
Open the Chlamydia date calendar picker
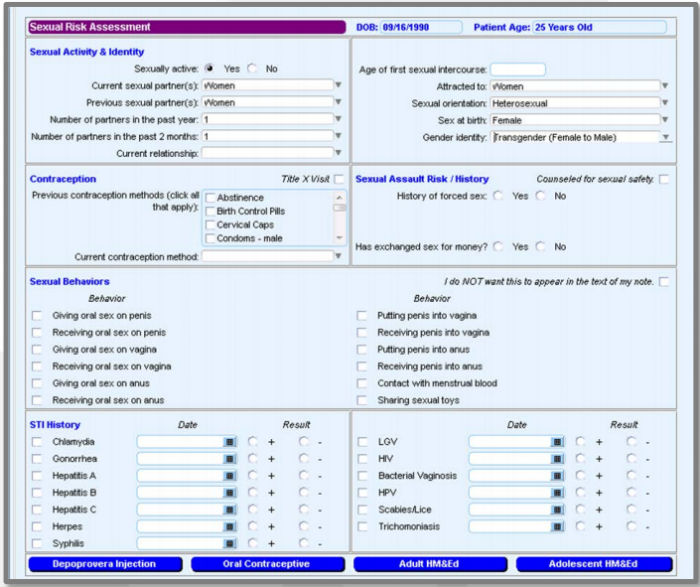(229, 442)
